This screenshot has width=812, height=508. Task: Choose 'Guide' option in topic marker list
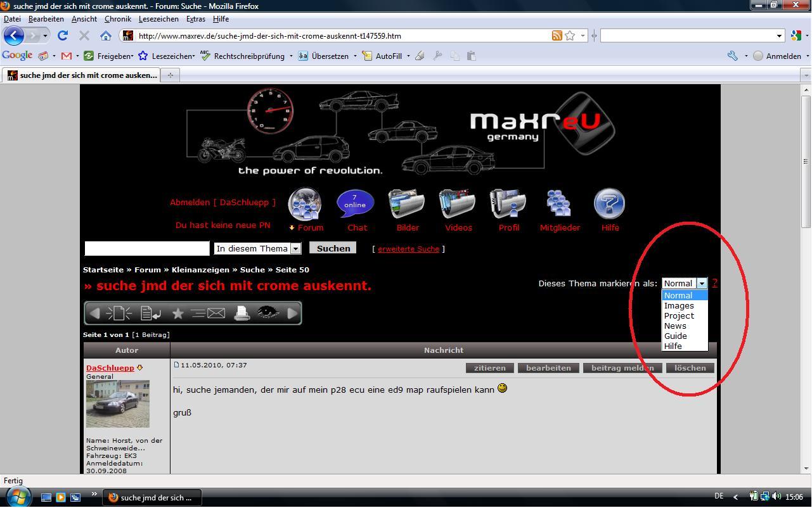click(676, 336)
